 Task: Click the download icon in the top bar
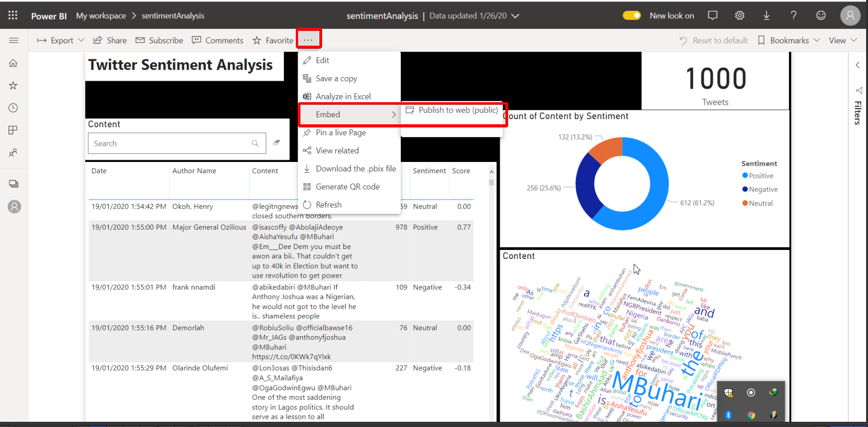pyautogui.click(x=766, y=15)
